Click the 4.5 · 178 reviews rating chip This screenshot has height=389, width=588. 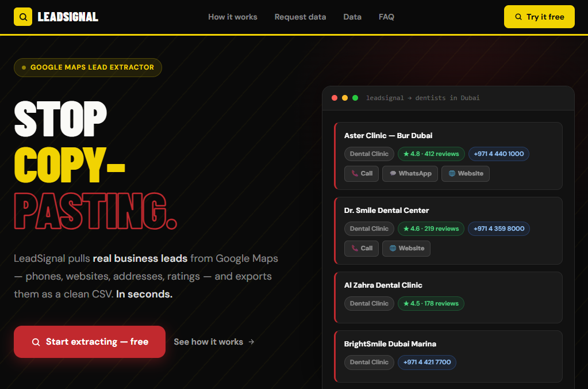(431, 303)
